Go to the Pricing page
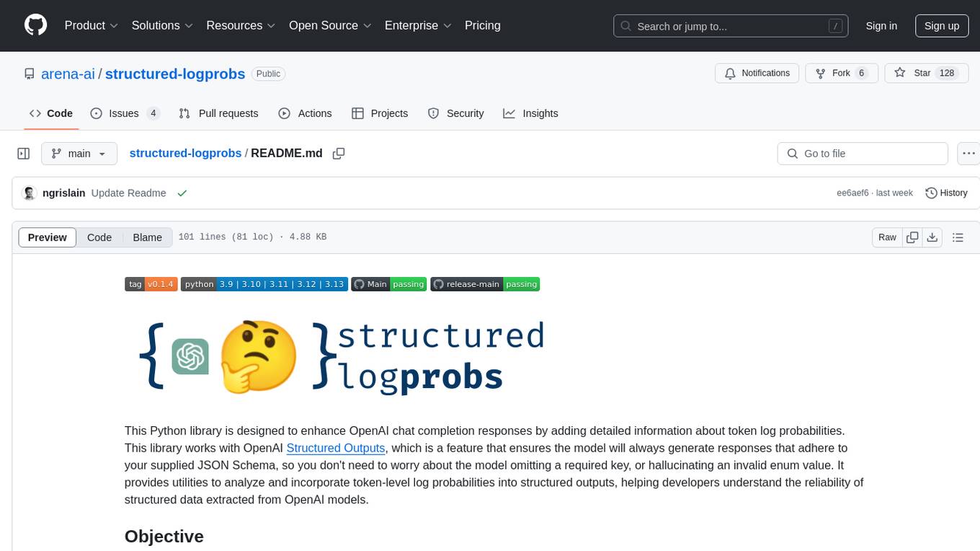The width and height of the screenshot is (980, 551). tap(483, 25)
